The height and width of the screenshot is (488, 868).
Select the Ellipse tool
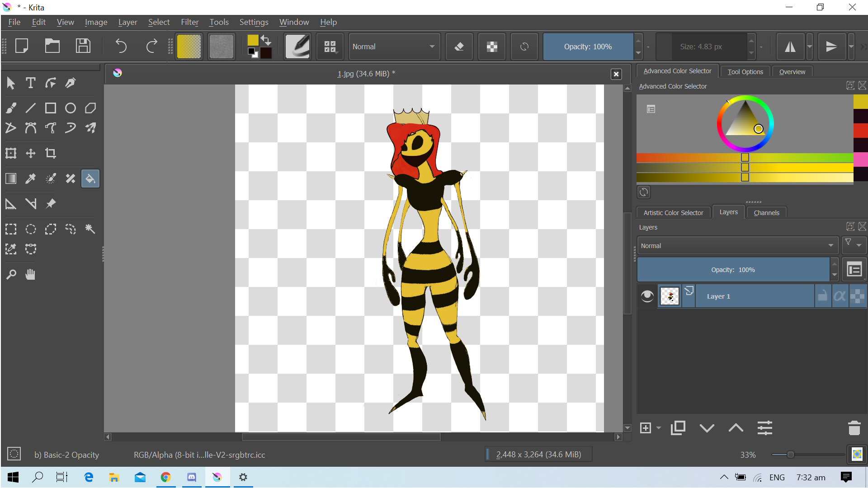tap(71, 108)
